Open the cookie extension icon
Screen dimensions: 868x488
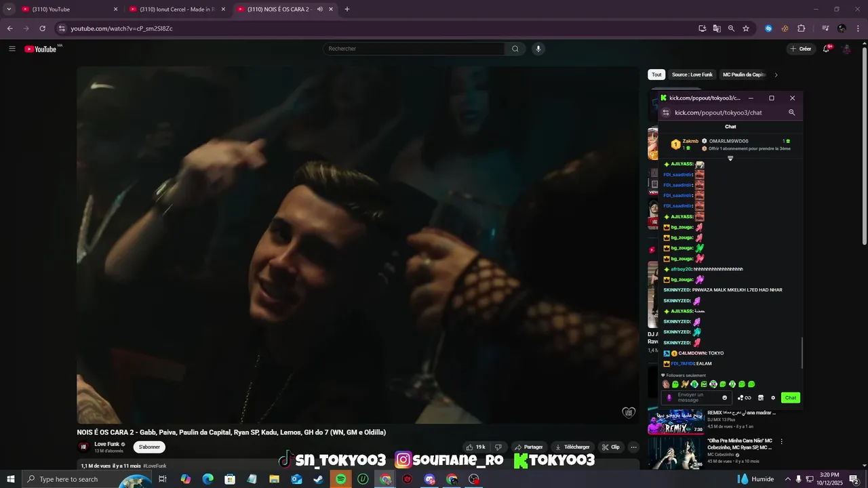coord(785,28)
